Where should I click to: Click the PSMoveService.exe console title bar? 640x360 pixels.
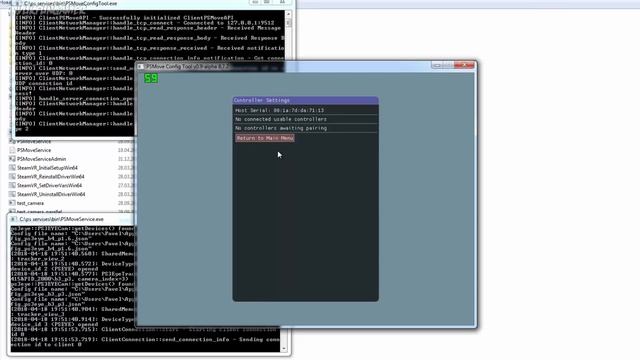(71, 219)
